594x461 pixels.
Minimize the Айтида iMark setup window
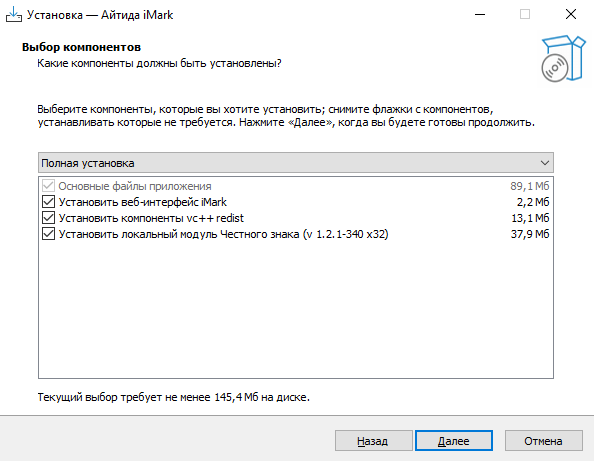point(480,15)
